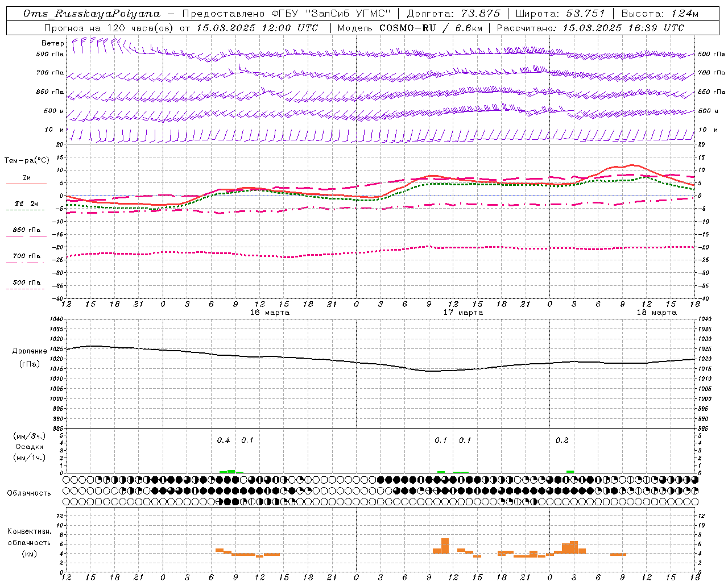Click the calculation time 15.03.2025 16:39 UTC
The height and width of the screenshot is (582, 728).
[x=623, y=27]
